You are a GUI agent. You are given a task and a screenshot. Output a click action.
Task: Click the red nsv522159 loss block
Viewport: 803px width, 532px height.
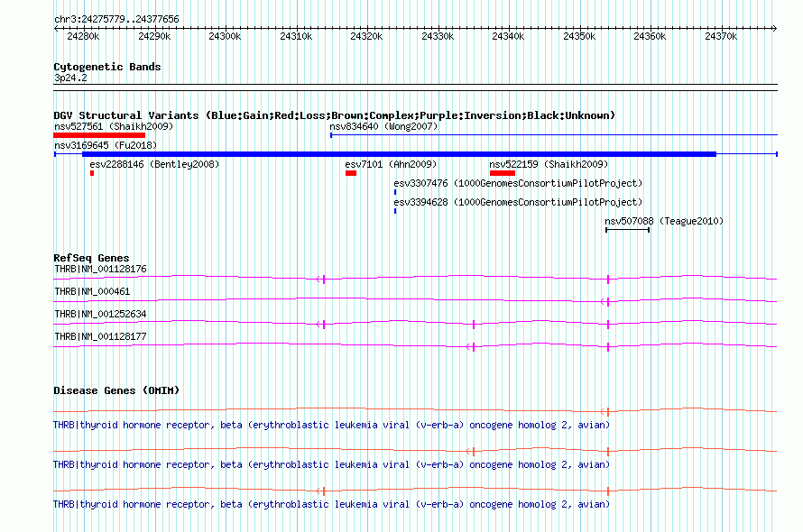[x=503, y=173]
